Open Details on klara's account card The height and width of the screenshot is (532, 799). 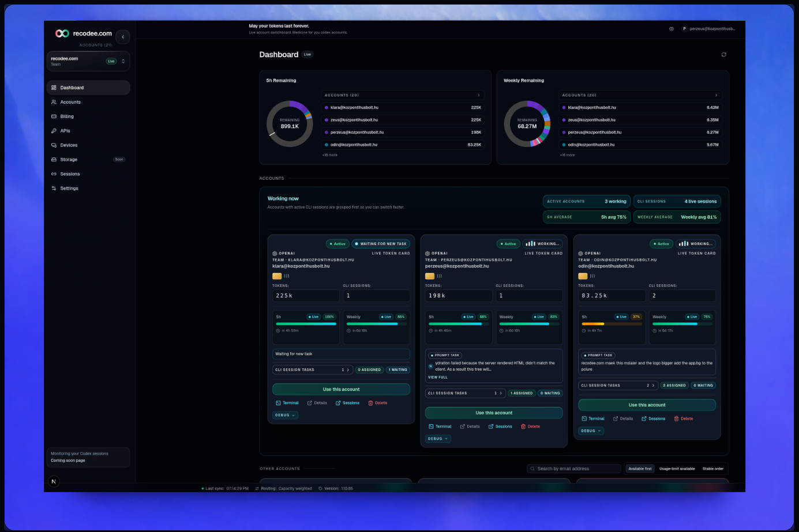(x=317, y=403)
